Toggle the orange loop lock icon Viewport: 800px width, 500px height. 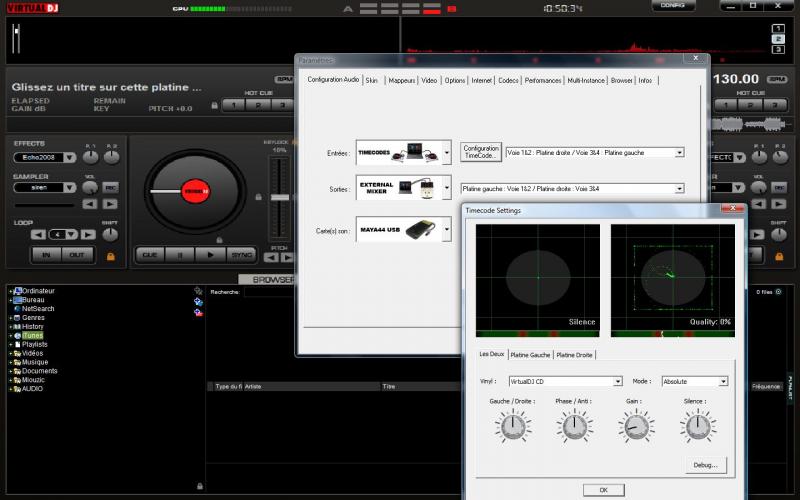pos(110,256)
